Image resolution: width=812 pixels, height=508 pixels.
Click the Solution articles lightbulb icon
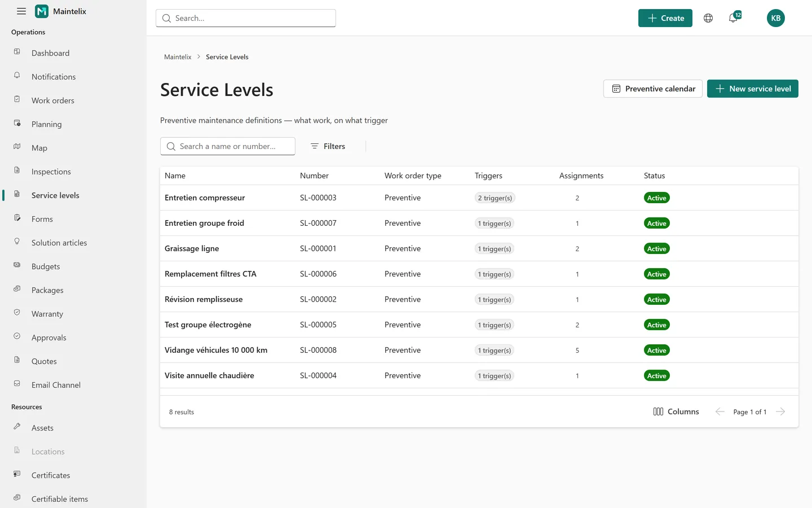pyautogui.click(x=17, y=242)
